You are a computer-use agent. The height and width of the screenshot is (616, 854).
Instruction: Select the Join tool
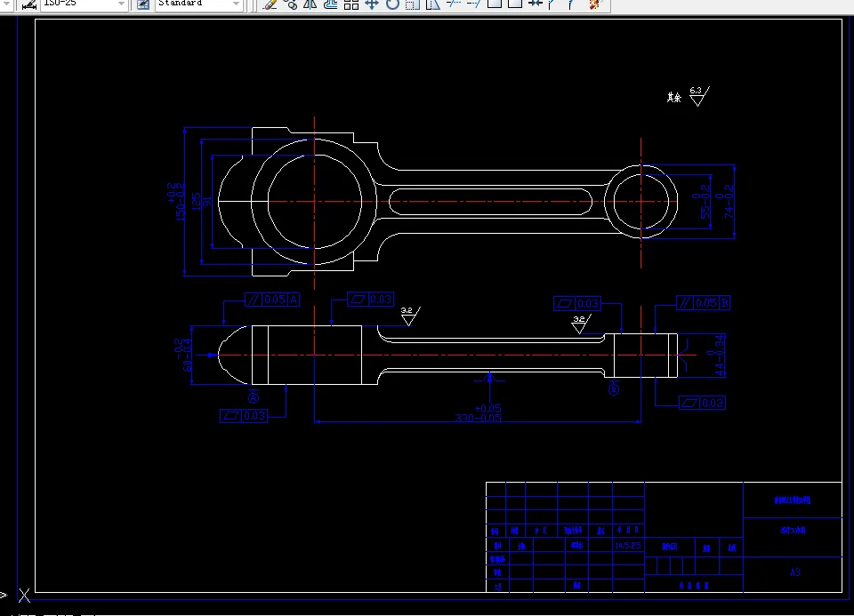(536, 4)
